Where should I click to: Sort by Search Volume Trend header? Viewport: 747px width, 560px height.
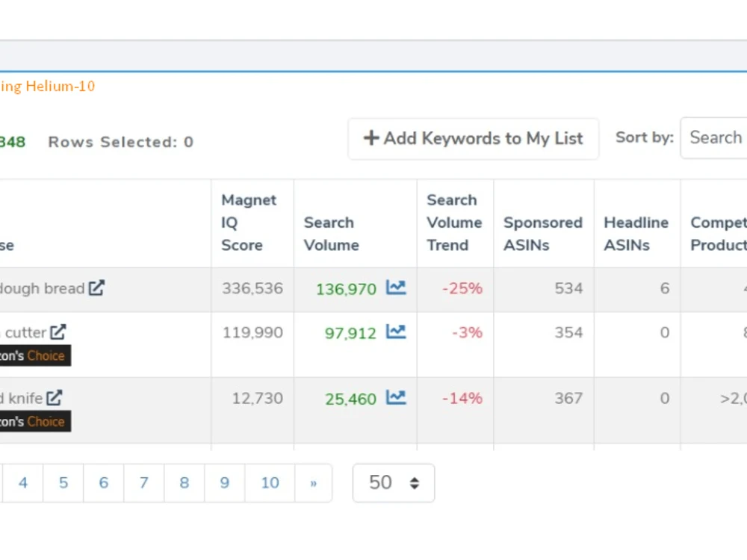pos(454,223)
